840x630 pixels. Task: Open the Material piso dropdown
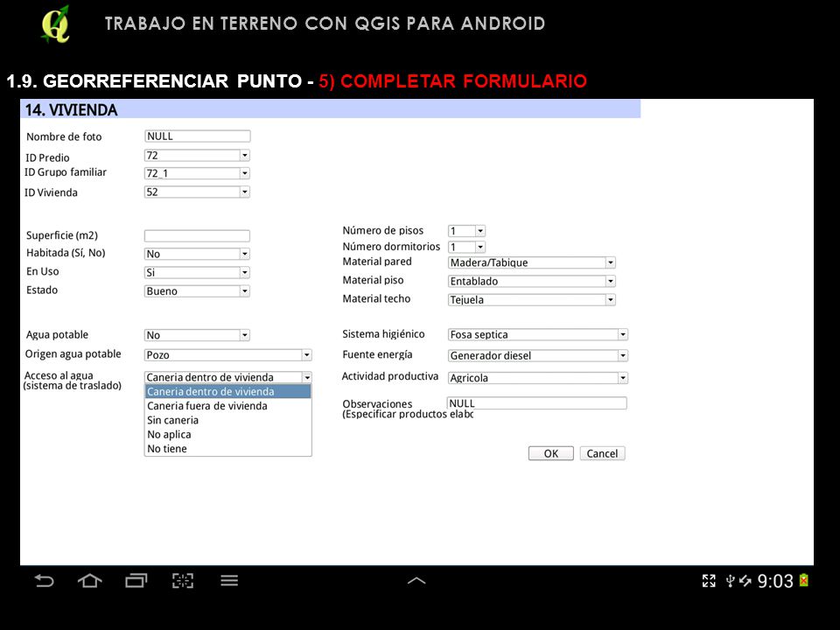click(x=532, y=281)
